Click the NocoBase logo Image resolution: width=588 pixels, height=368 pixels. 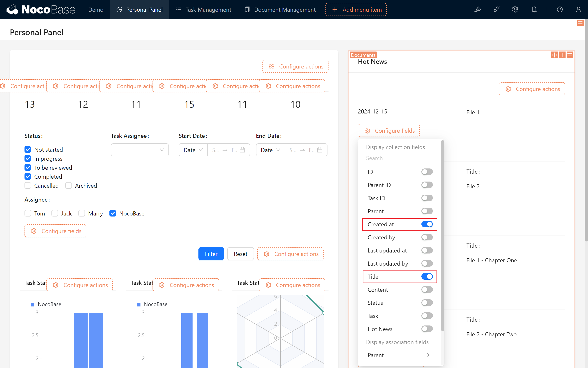coord(41,9)
